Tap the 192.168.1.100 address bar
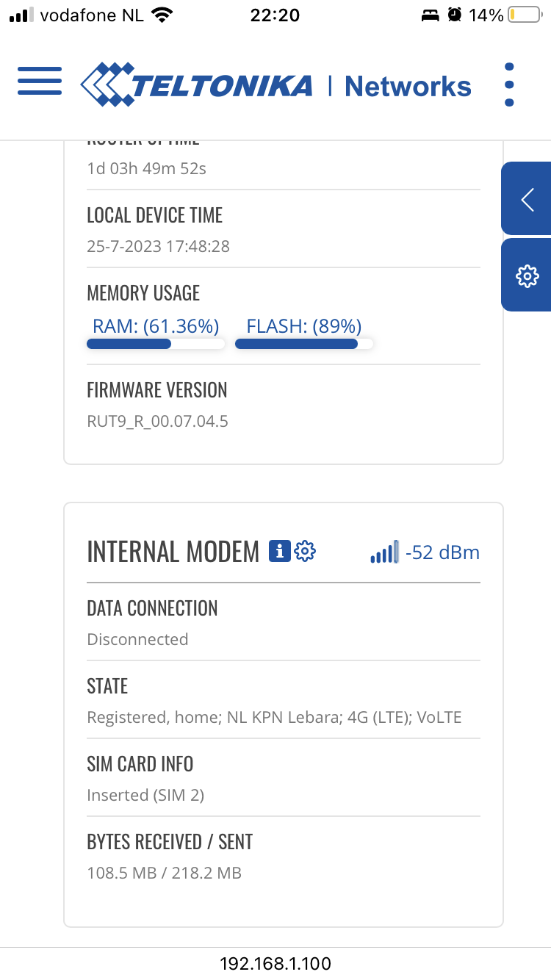The image size is (551, 980). click(x=275, y=963)
